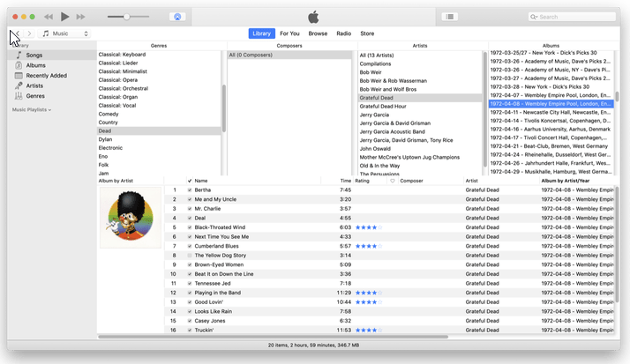The height and width of the screenshot is (364, 630).
Task: Uncheck the Bertha song checkbox
Action: coord(190,189)
